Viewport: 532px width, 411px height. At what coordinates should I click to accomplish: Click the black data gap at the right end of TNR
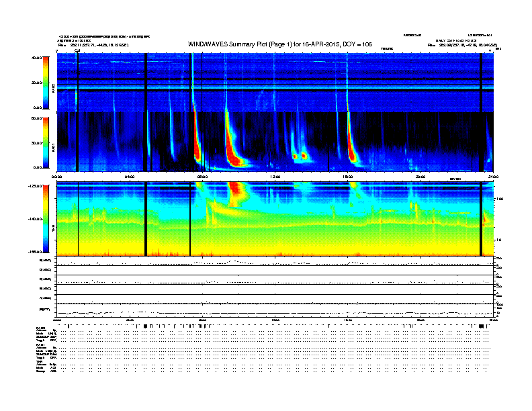481,219
